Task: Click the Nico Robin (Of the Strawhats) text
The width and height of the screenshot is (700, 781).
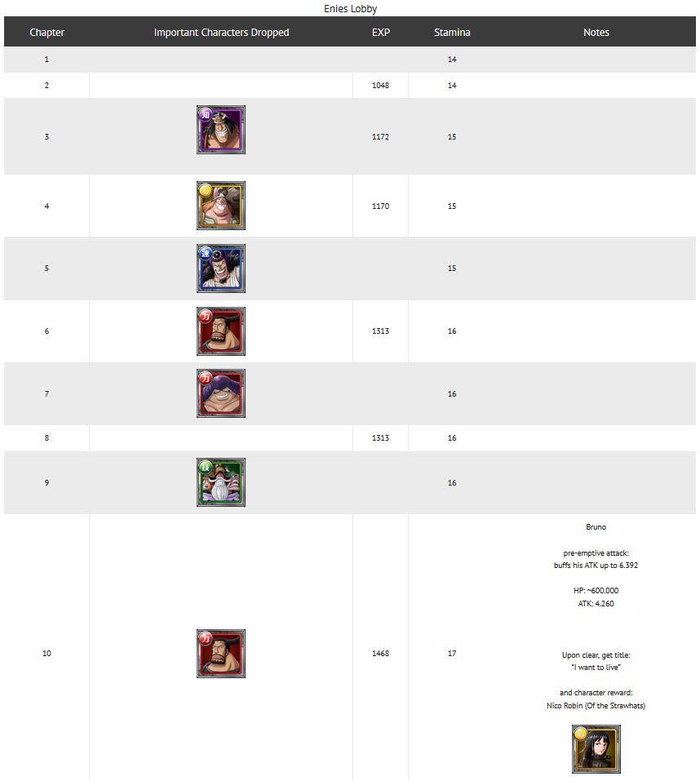Action: pyautogui.click(x=596, y=706)
